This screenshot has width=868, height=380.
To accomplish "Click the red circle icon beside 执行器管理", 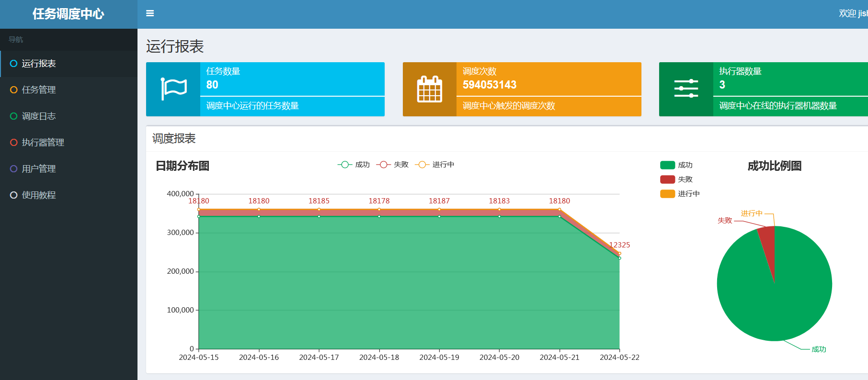I will [13, 143].
